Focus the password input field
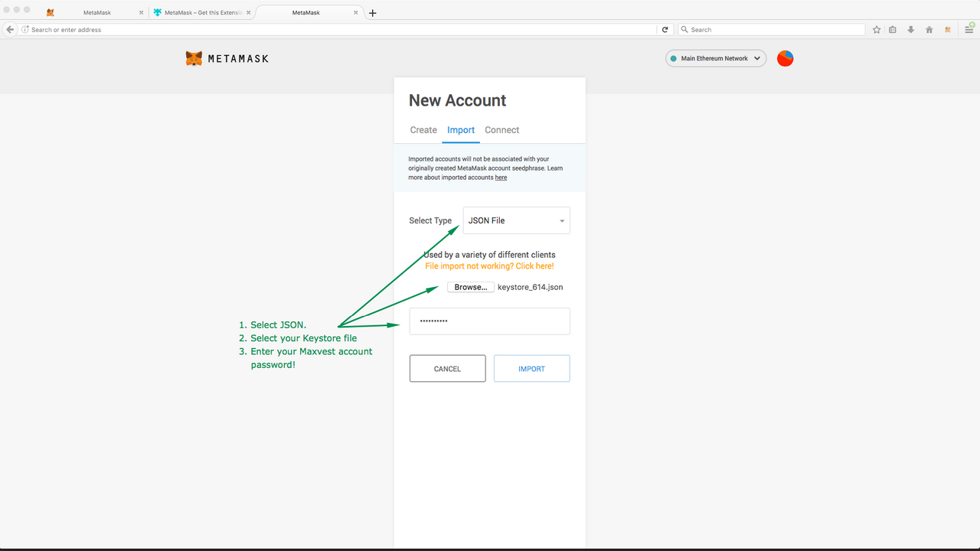This screenshot has width=980, height=551. click(490, 321)
